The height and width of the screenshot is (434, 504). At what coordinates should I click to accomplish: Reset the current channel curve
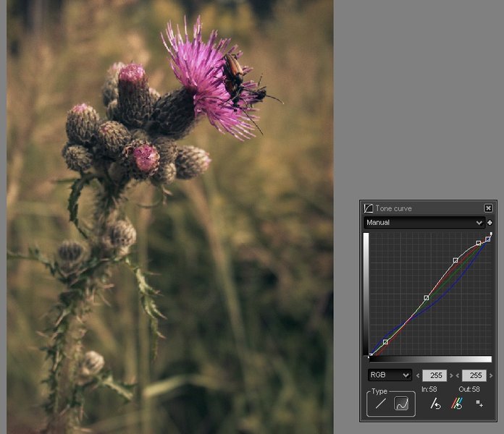[x=435, y=404]
